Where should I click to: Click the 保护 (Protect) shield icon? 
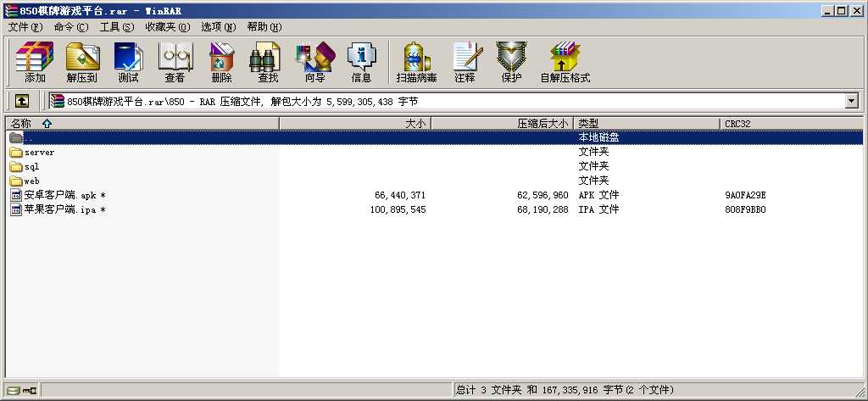[511, 56]
